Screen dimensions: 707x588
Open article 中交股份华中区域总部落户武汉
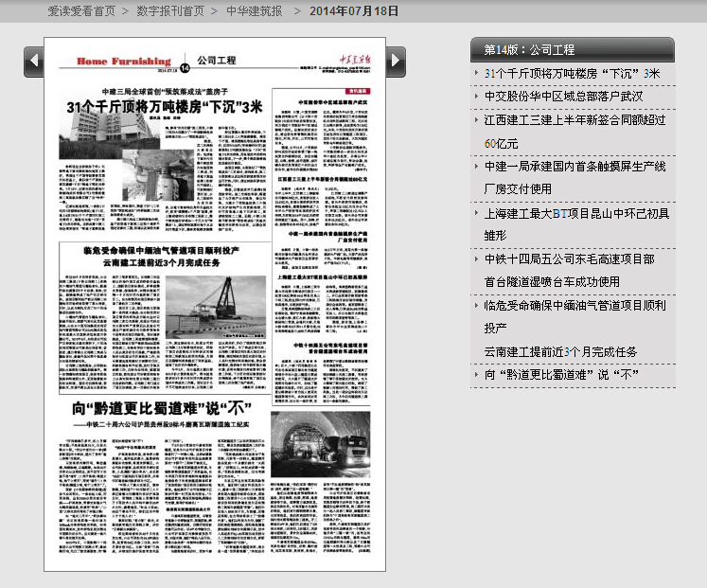tap(563, 97)
